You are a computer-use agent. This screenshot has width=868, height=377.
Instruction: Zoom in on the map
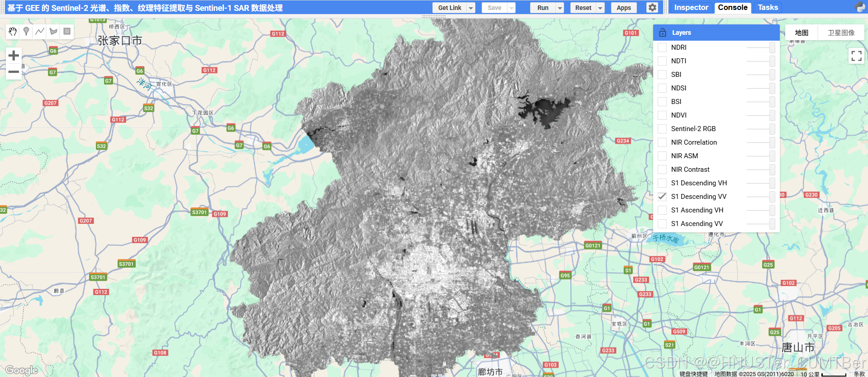14,56
